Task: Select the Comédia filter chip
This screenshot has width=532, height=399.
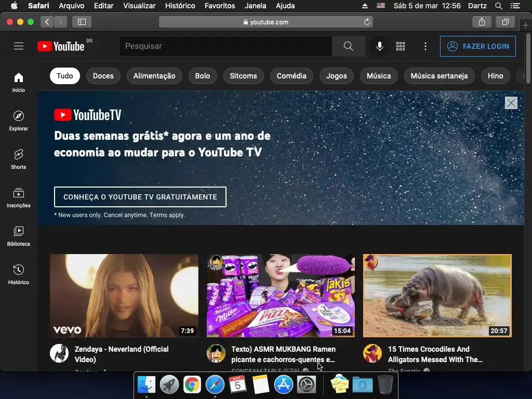Action: [x=291, y=76]
